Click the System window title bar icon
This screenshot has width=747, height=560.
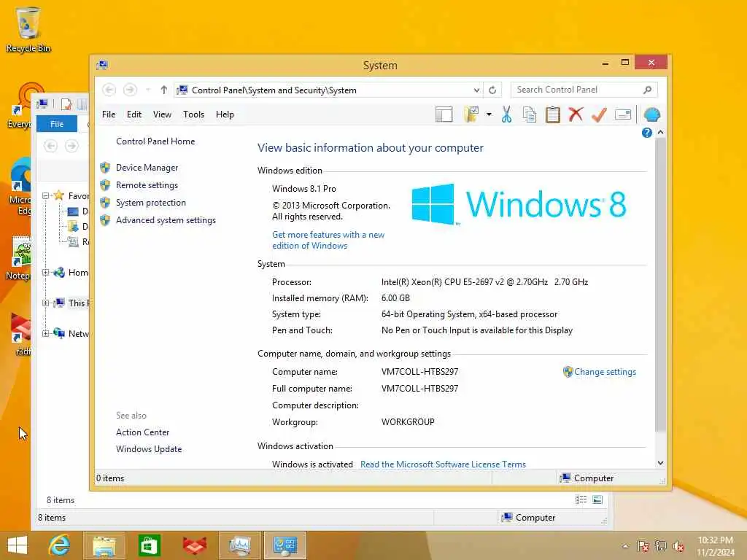(102, 65)
